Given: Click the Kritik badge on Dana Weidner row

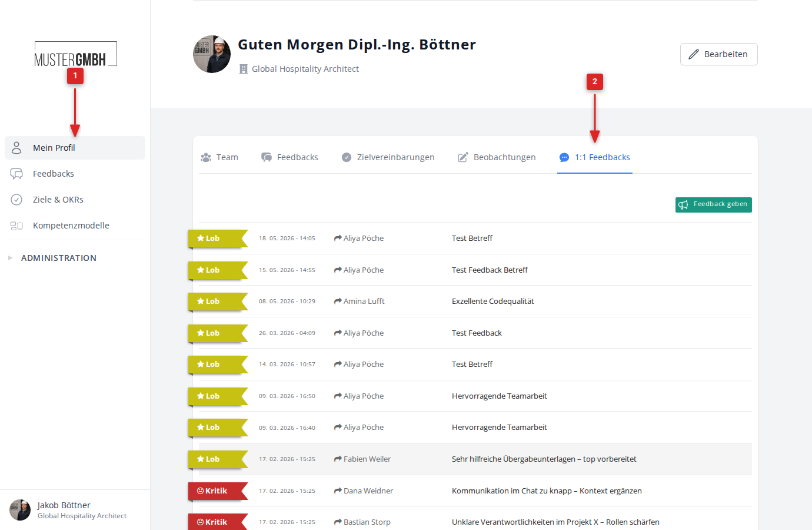Looking at the screenshot, I should click(218, 491).
